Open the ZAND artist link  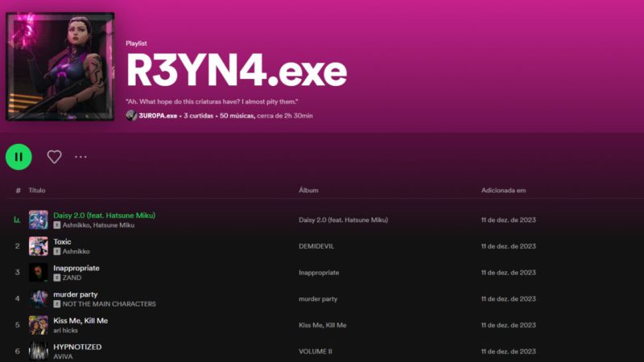[x=72, y=278]
